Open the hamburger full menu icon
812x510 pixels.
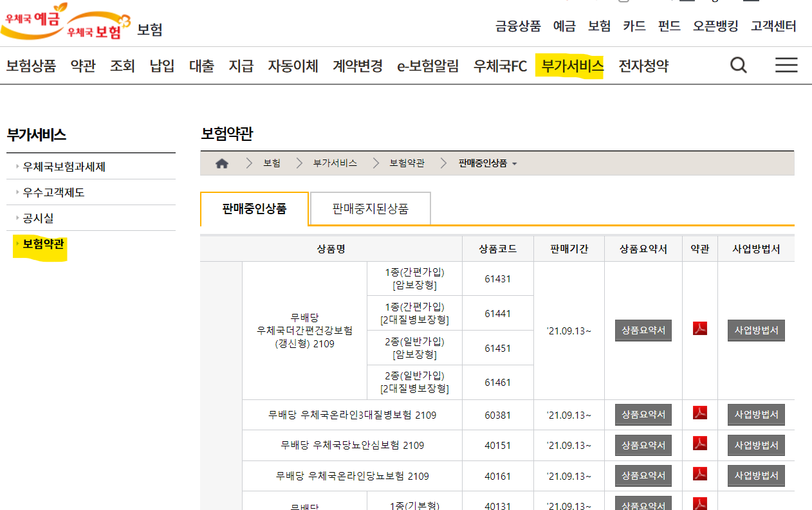pos(786,65)
